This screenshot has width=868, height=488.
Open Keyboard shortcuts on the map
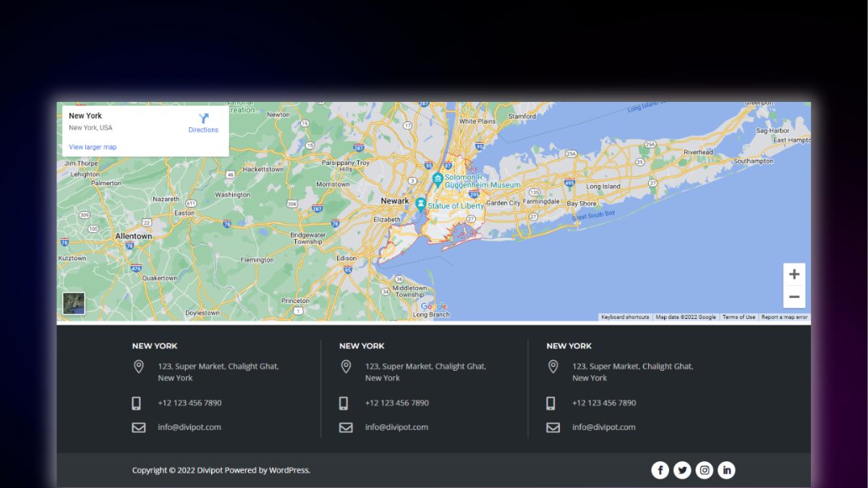(x=625, y=317)
